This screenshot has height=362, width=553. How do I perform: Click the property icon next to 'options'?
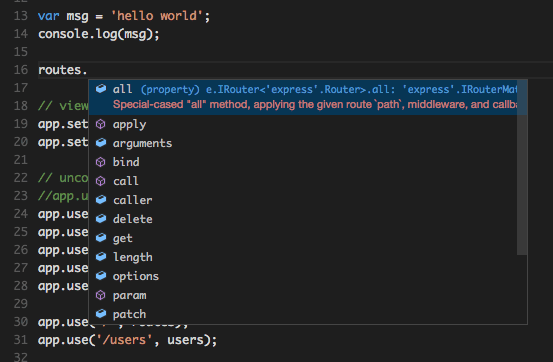pos(101,276)
